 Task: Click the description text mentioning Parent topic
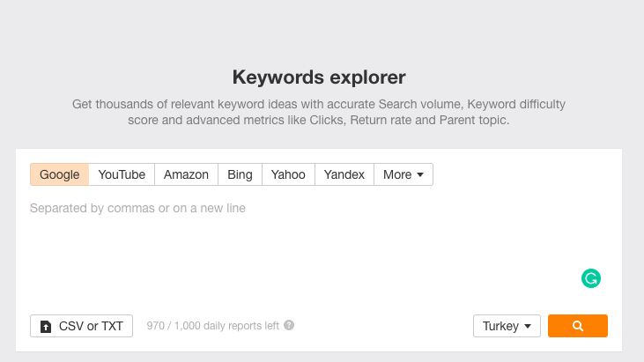pyautogui.click(x=319, y=112)
